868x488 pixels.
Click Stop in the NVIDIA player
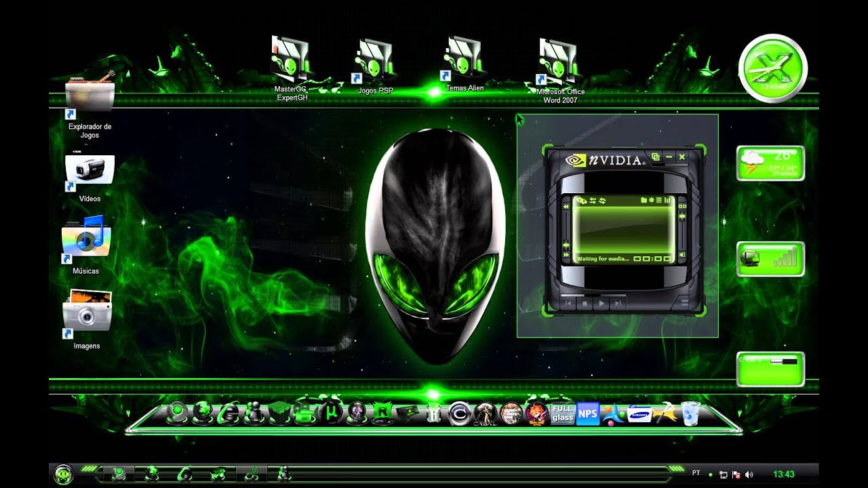(x=585, y=303)
